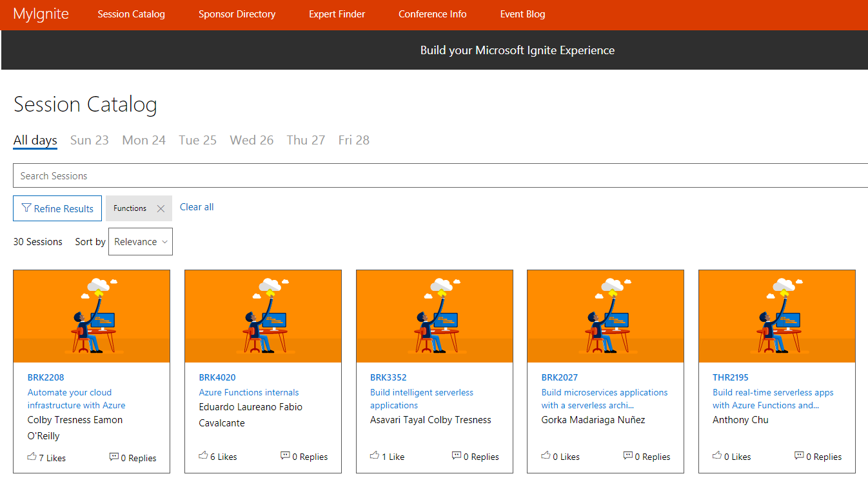Open replies icon on THR2195 card
Screen dimensions: 868x487
pos(799,455)
